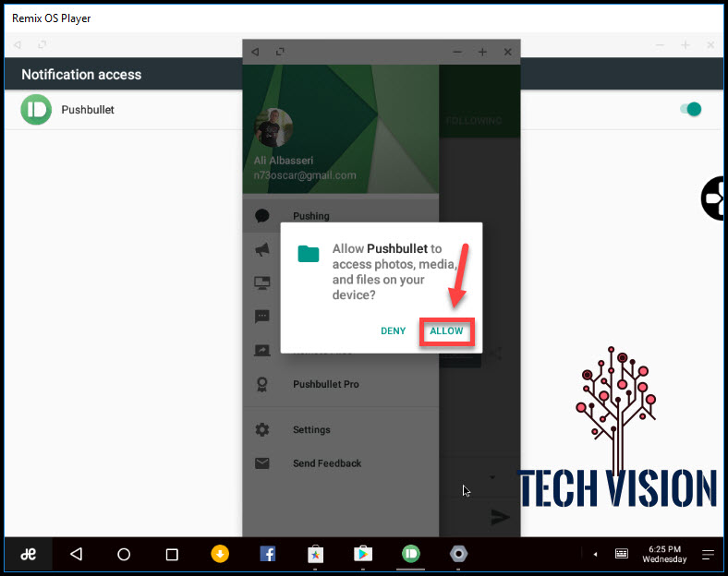
Task: Click the devices monitor icon
Action: (x=261, y=282)
